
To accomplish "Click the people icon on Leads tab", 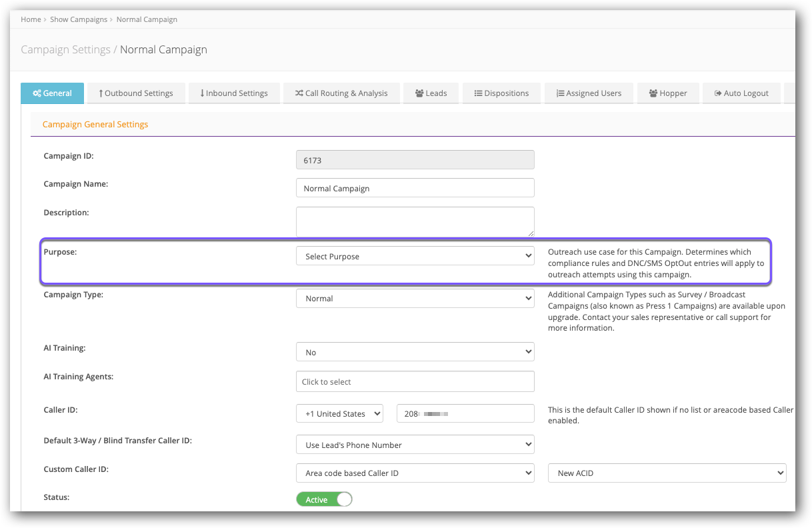I will tap(419, 93).
